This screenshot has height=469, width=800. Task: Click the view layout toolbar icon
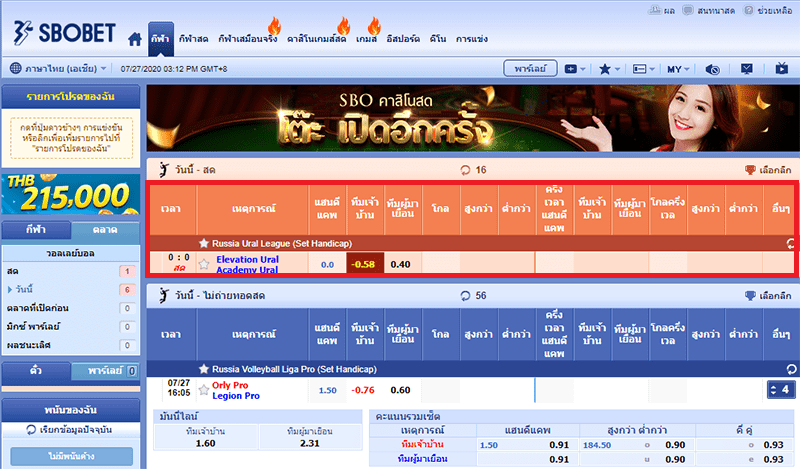coord(639,69)
